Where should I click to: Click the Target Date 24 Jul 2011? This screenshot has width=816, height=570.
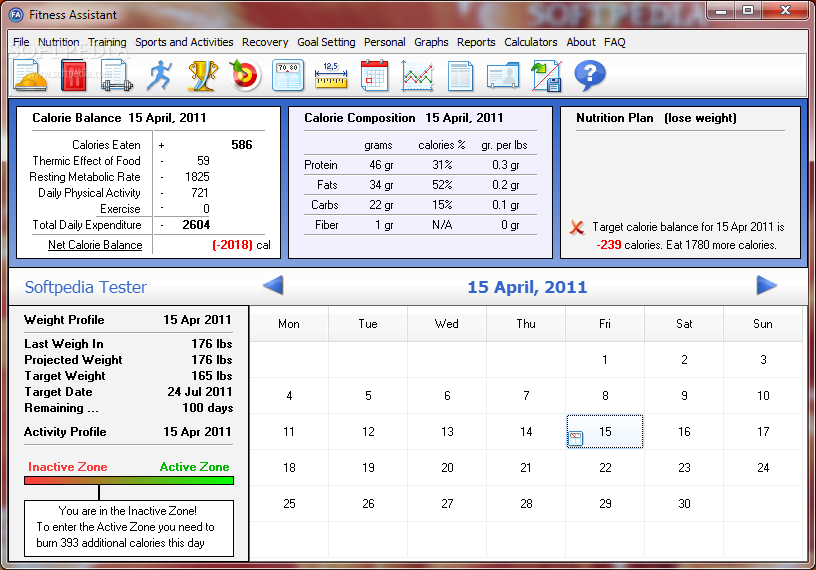pos(200,392)
